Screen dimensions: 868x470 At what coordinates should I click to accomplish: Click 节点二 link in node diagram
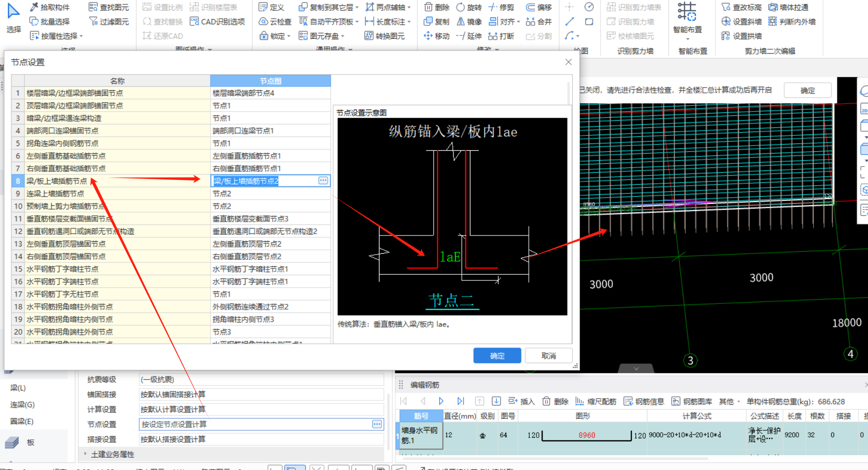[452, 301]
